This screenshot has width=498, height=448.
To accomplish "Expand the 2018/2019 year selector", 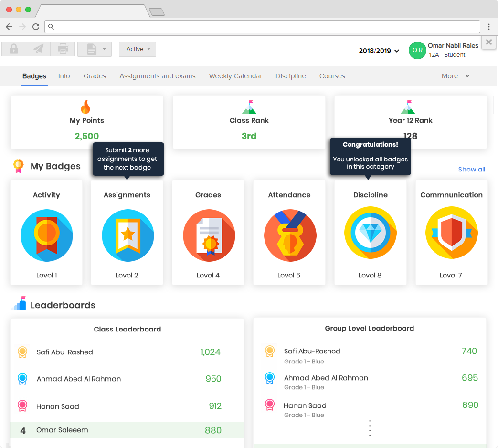I will coord(379,51).
